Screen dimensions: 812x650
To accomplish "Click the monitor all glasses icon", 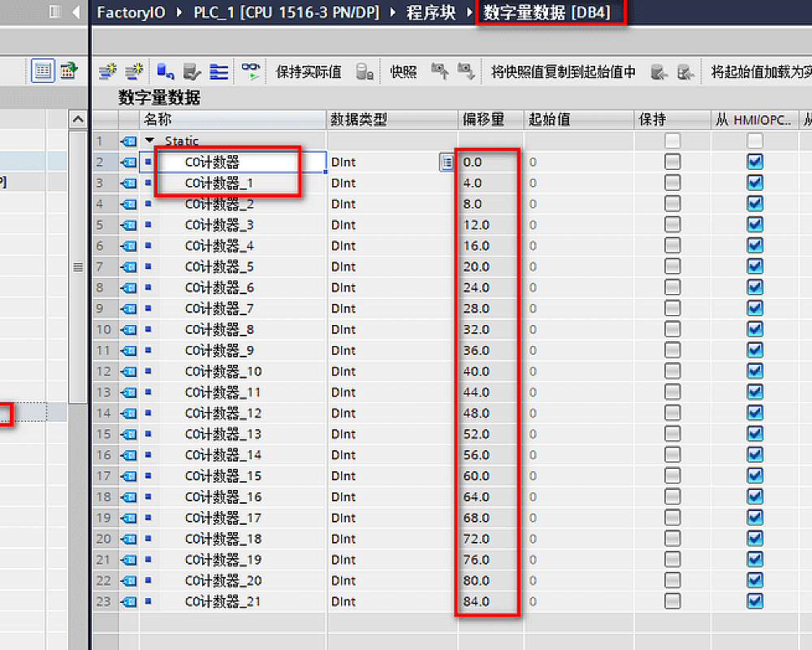I will pos(253,71).
